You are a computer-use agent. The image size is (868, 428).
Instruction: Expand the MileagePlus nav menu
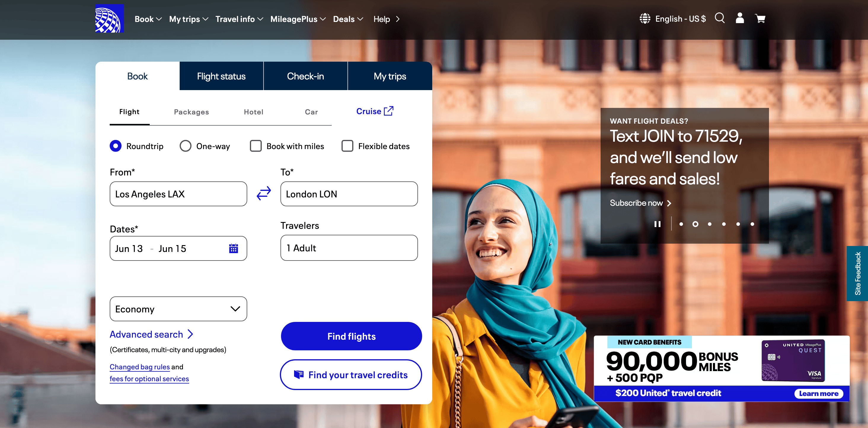298,19
